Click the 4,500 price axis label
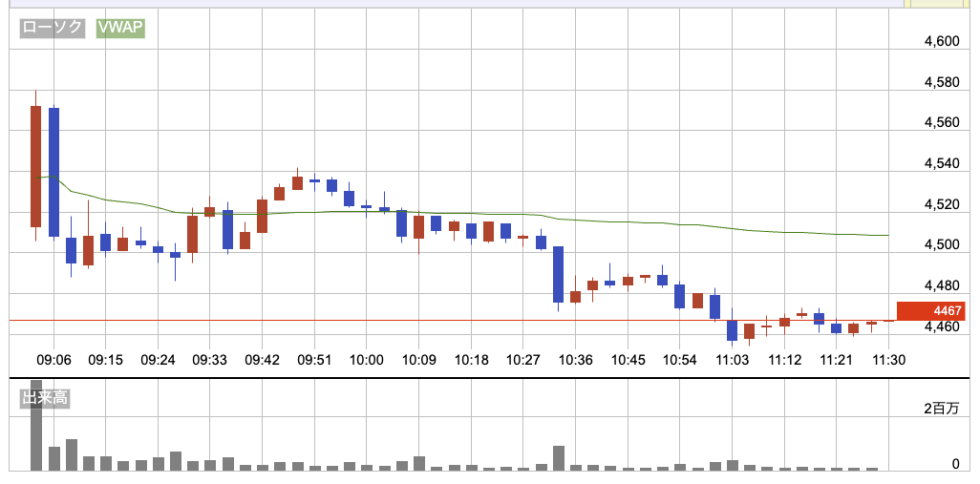 click(942, 245)
